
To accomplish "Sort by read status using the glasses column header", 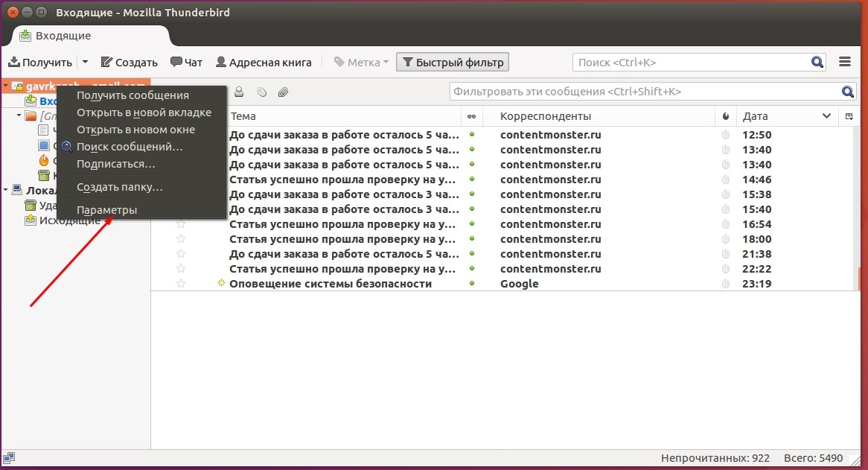I will (x=472, y=116).
